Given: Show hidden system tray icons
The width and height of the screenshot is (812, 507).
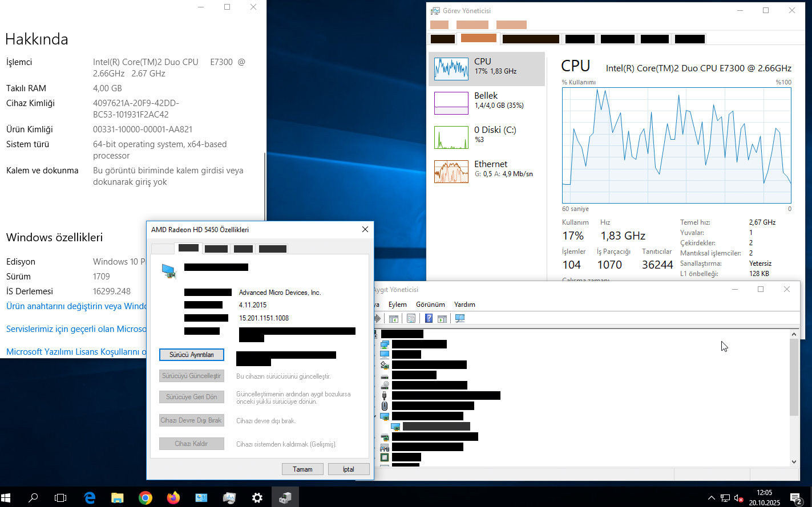Looking at the screenshot, I should (x=712, y=498).
